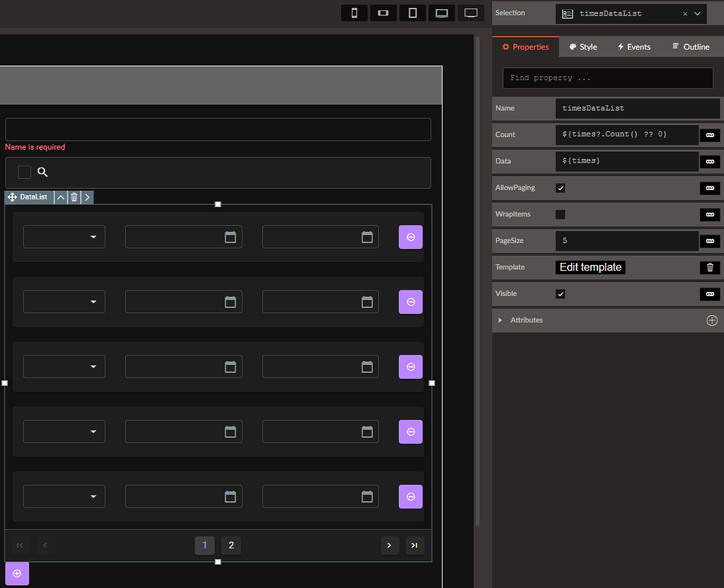Viewport: 724px width, 588px height.
Task: Open the Properties tab
Action: [525, 47]
